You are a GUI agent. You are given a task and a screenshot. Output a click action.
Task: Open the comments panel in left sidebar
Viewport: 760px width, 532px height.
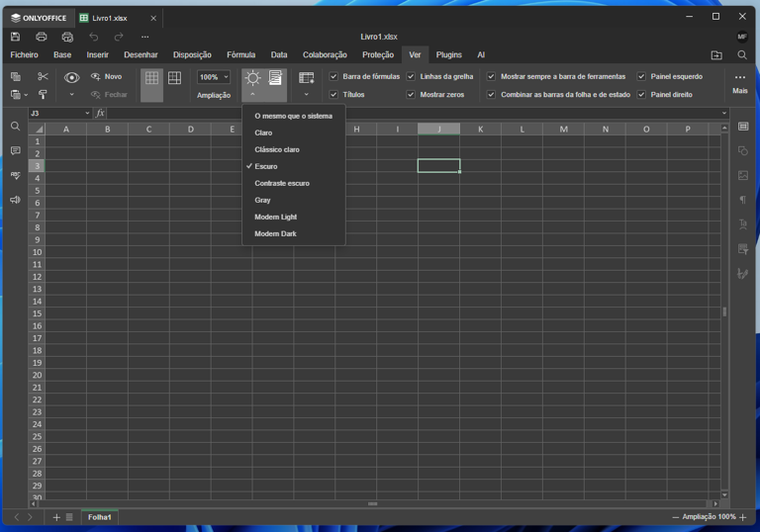click(16, 150)
